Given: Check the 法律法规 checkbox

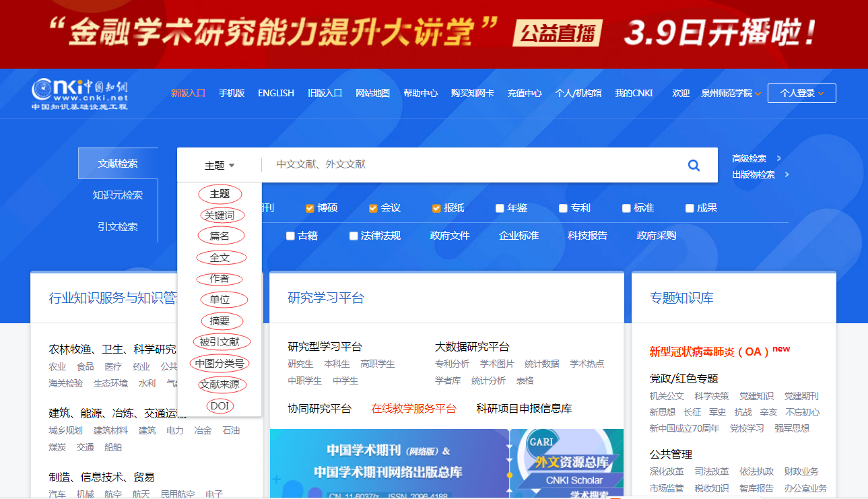Looking at the screenshot, I should point(354,236).
